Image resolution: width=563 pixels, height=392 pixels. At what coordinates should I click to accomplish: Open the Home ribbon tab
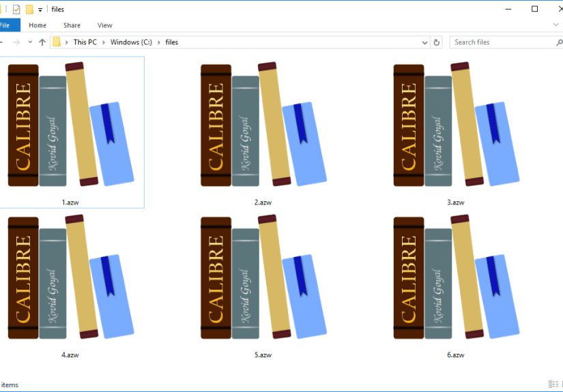38,25
